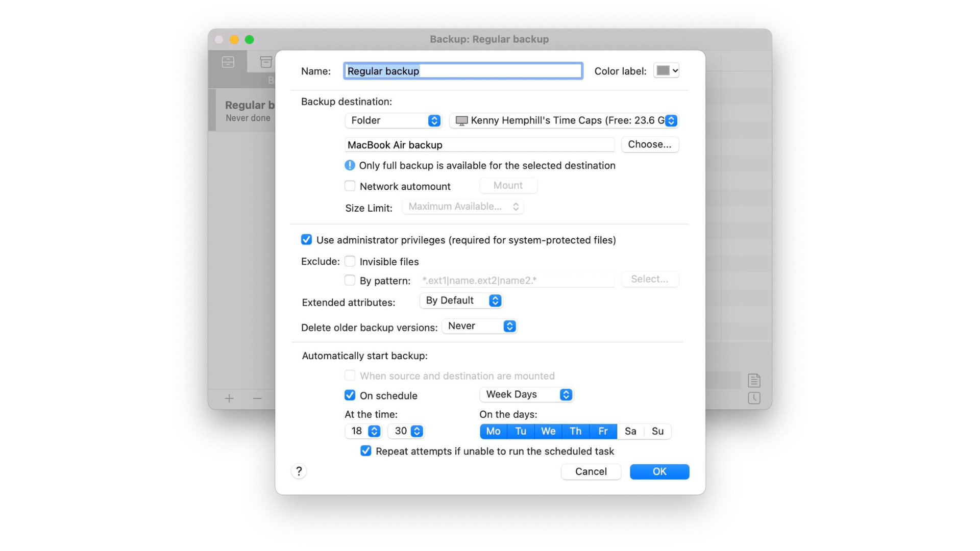
Task: Select the Sa day segment
Action: pyautogui.click(x=630, y=432)
